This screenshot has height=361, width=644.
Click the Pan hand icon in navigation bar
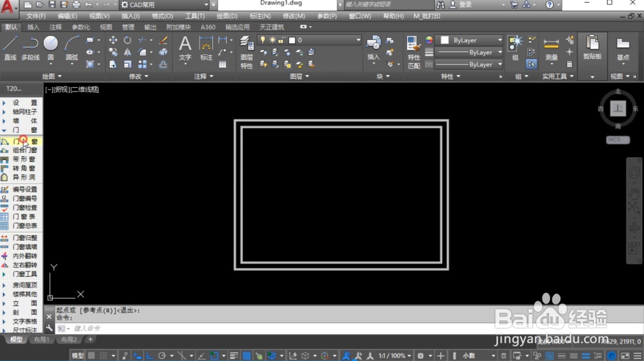[634, 194]
